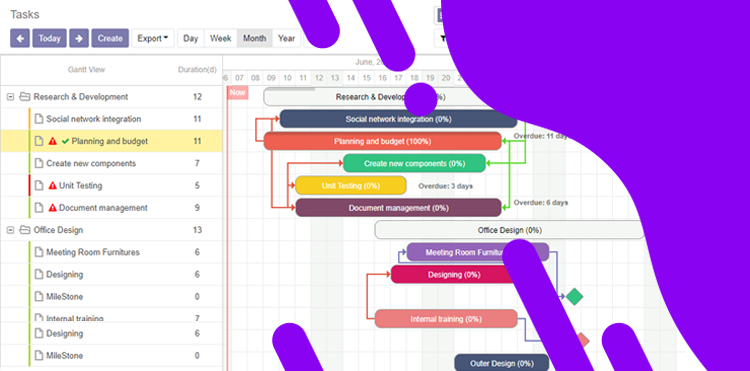Collapse the Office Design group

10,230
